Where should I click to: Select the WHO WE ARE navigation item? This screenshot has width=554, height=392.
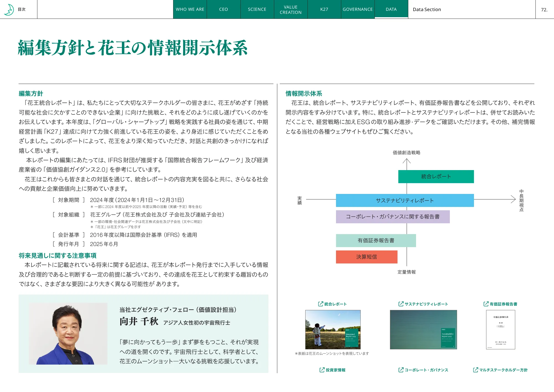pyautogui.click(x=190, y=9)
